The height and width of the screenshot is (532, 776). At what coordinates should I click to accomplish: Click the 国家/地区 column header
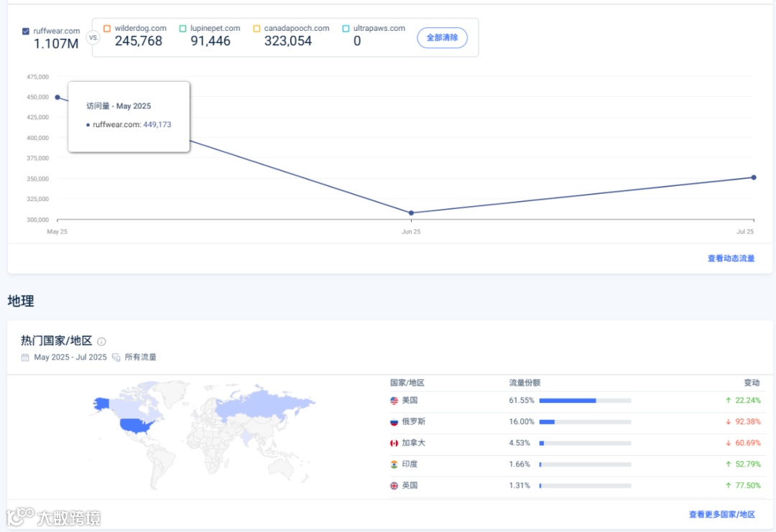407,383
